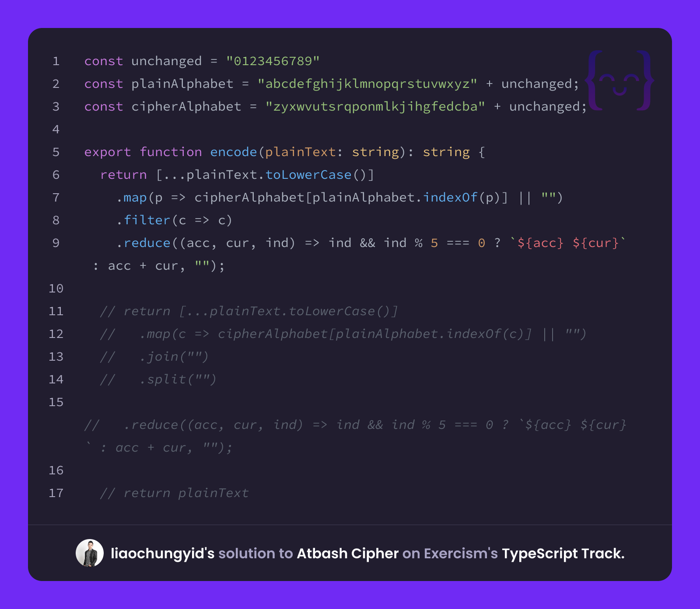The image size is (700, 609).
Task: Click the words 'on Exercism's' in the footer
Action: pyautogui.click(x=450, y=553)
